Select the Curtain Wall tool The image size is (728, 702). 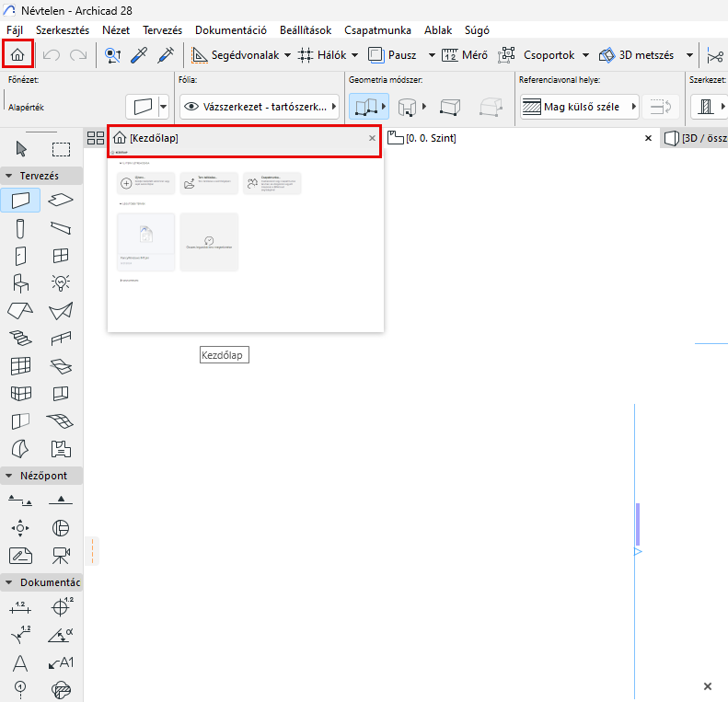click(x=20, y=366)
